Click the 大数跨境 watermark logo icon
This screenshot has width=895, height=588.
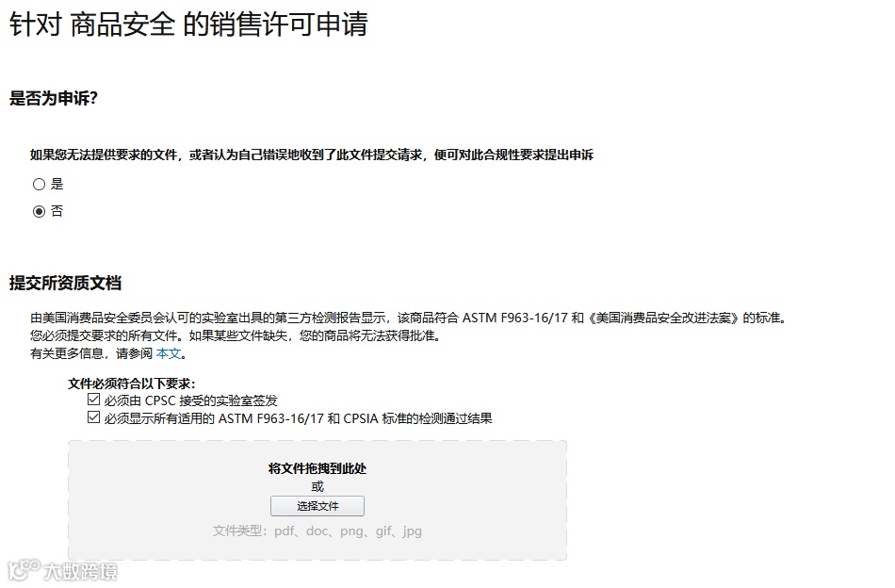(24, 570)
